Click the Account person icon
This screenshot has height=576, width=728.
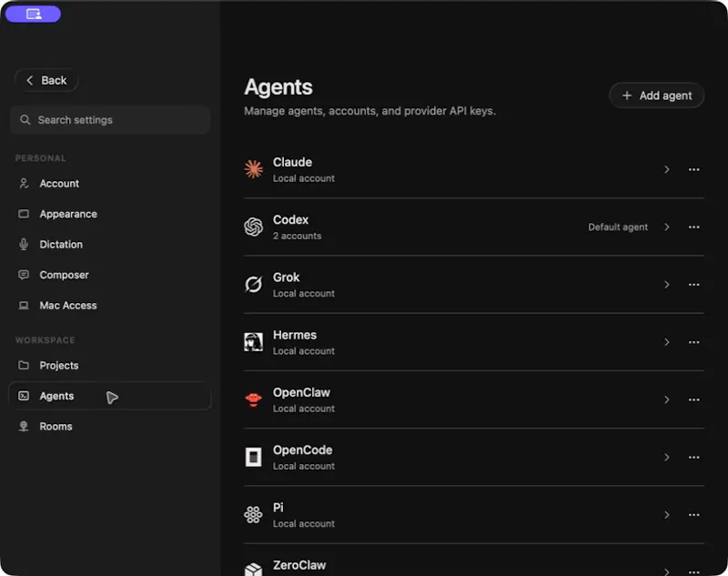(x=24, y=183)
